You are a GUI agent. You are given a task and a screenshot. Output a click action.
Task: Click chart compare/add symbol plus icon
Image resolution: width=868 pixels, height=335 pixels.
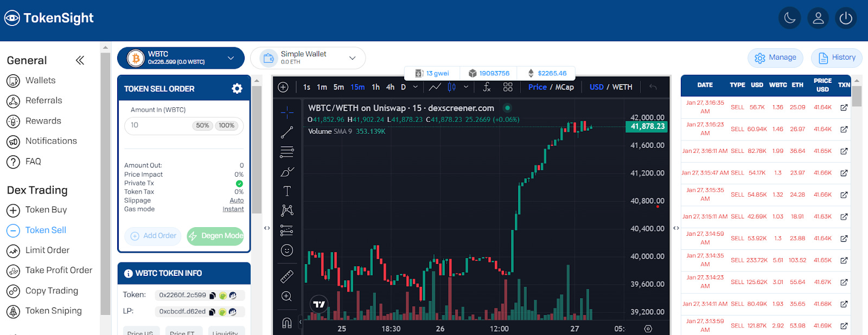[283, 87]
